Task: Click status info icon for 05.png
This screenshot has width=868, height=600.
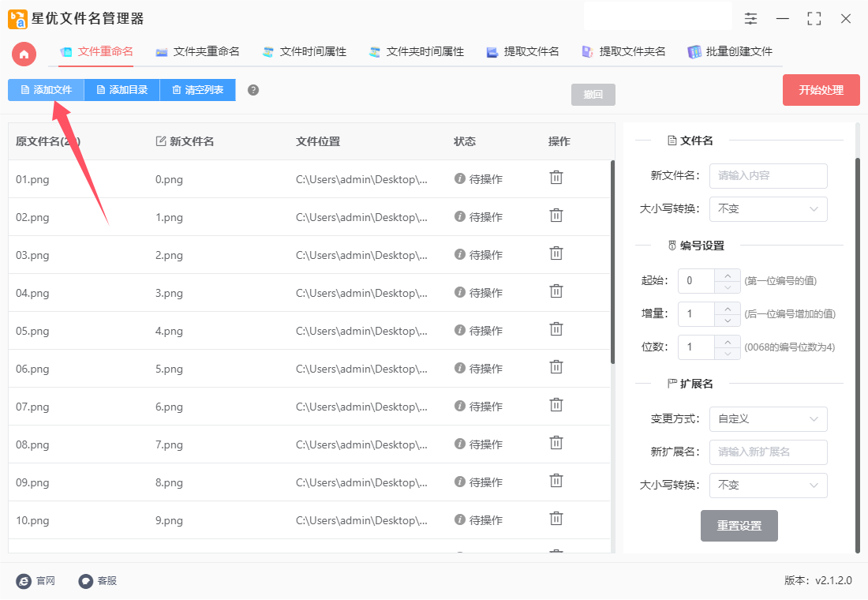Action: [x=459, y=330]
